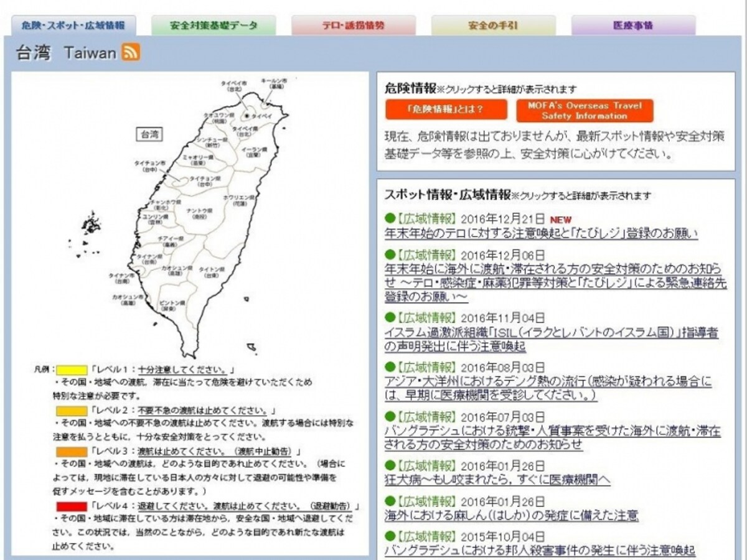Click ピントン県 (屏東) label on map
Viewport: 747px width, 560px height.
pyautogui.click(x=171, y=306)
